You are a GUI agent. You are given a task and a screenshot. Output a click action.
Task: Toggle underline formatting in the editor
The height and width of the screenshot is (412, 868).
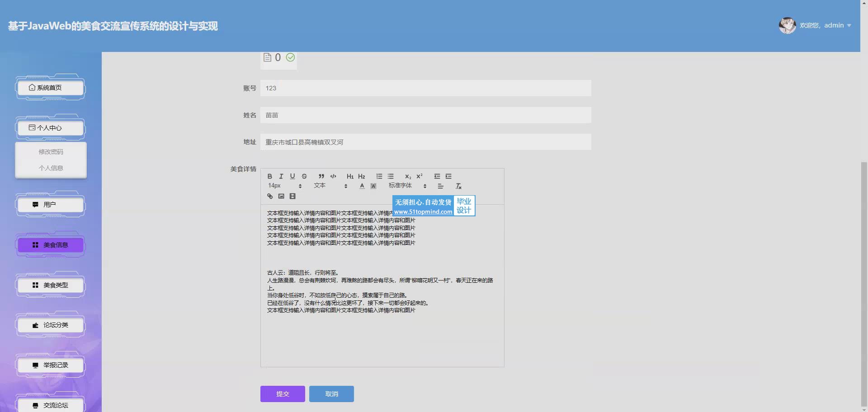pos(292,176)
